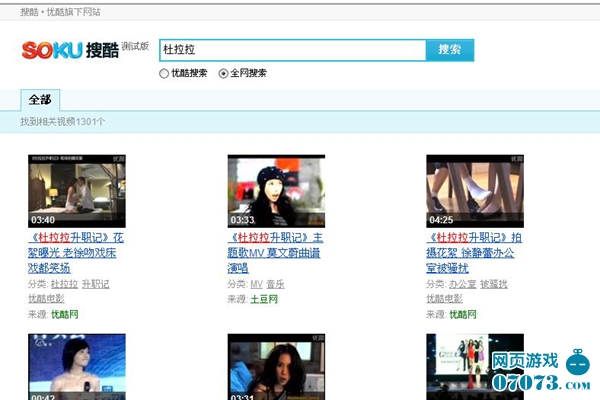Open the 主题歌MV 莫文蔚曲道演唱 title link
The height and width of the screenshot is (400, 600).
point(276,253)
